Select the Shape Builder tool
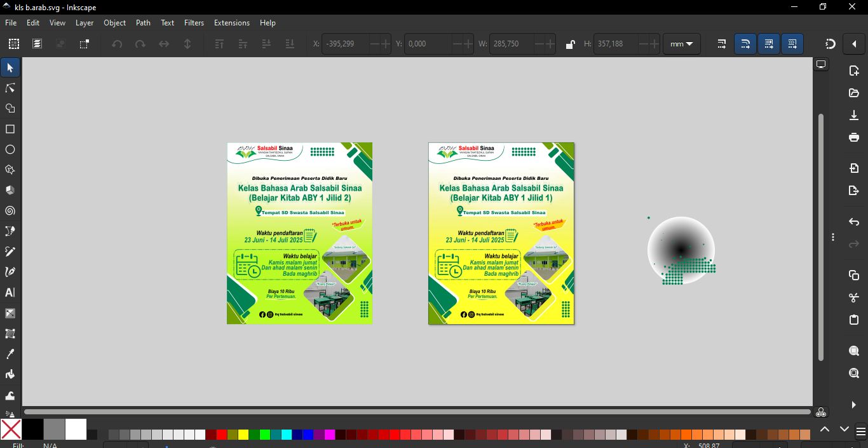The width and height of the screenshot is (868, 448). [10, 109]
